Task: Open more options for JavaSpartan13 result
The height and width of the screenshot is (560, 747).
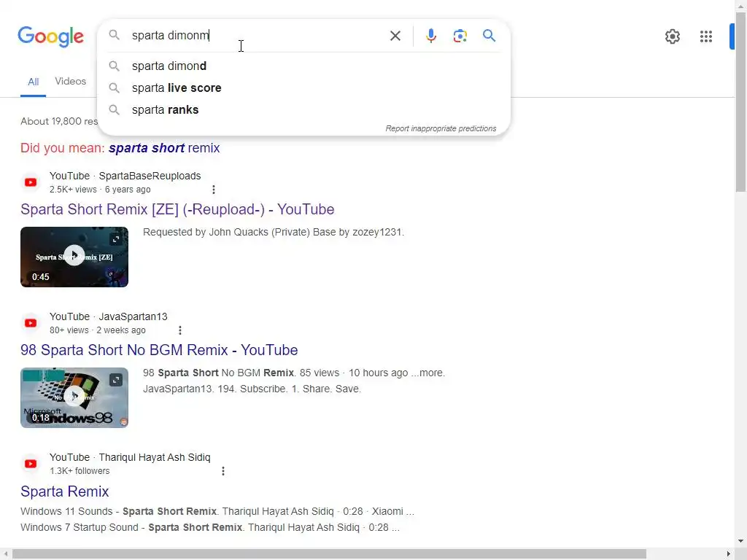Action: click(179, 330)
